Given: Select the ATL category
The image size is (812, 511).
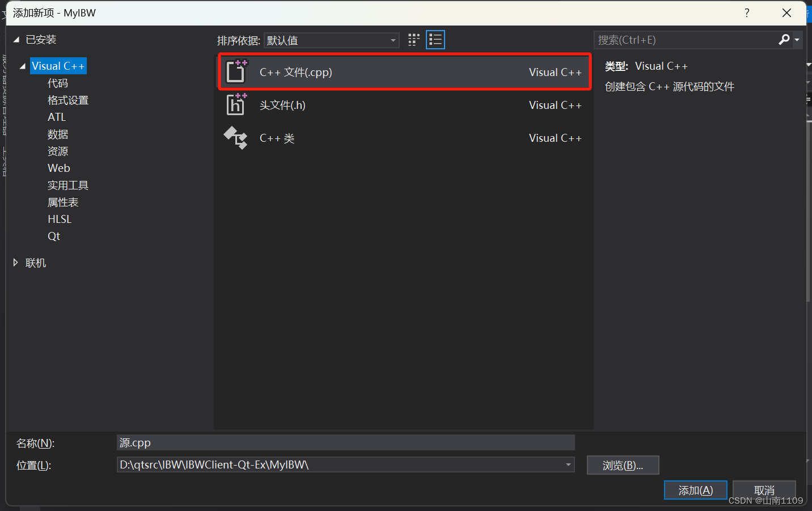Looking at the screenshot, I should [x=57, y=117].
